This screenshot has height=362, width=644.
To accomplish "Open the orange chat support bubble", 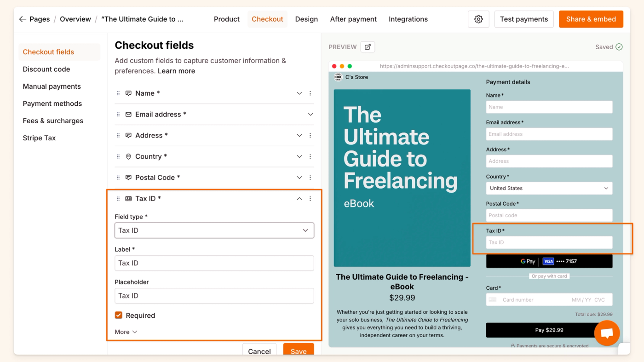I will [x=607, y=333].
